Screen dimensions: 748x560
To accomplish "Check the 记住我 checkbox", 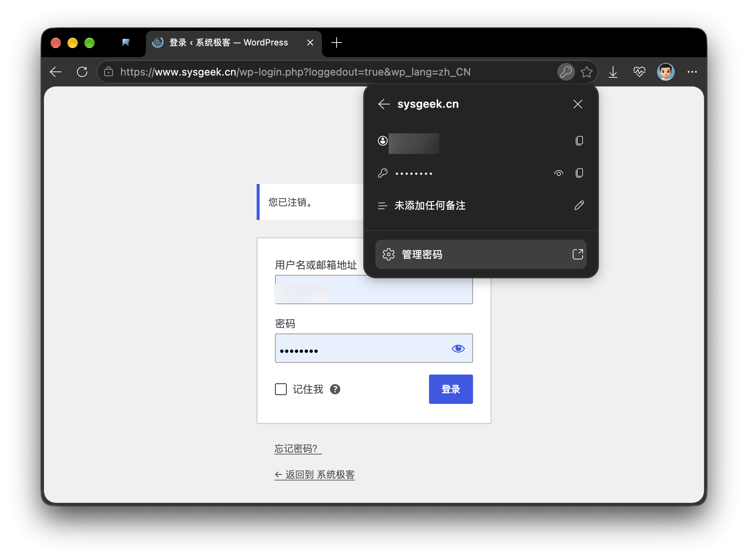I will (281, 389).
